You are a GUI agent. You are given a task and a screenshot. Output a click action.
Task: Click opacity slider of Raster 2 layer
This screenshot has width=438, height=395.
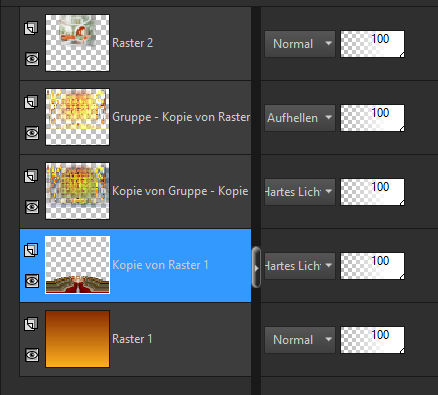(372, 44)
